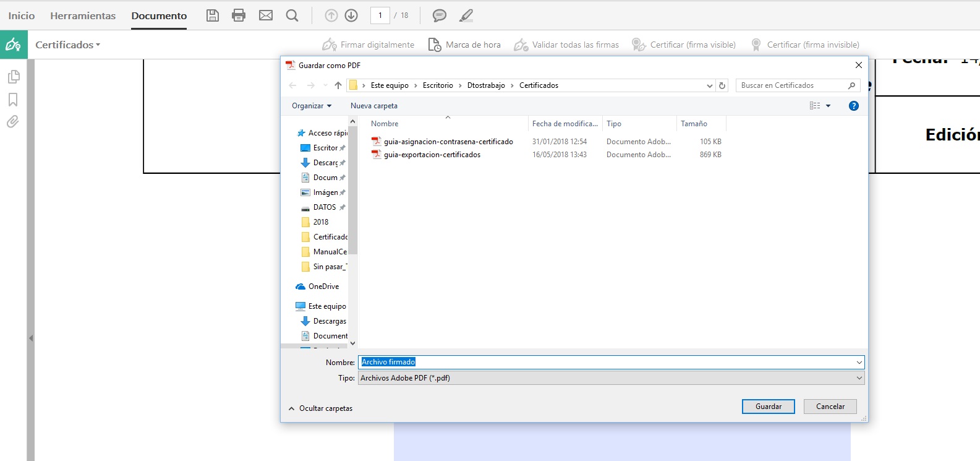Click the Firmar digitalmente tool

point(369,45)
